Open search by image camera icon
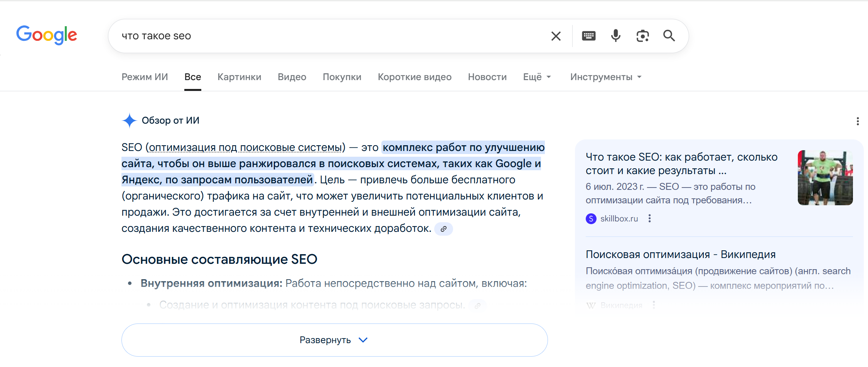 coord(642,36)
